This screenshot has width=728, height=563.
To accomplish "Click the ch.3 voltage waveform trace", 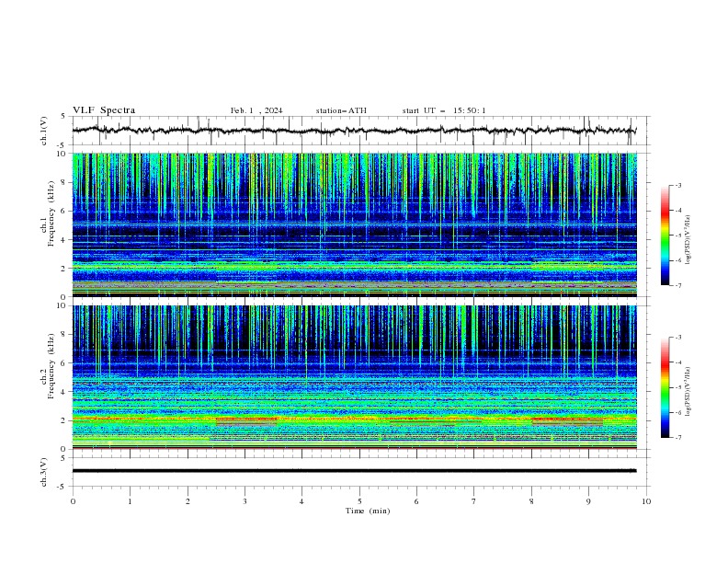I will point(354,471).
